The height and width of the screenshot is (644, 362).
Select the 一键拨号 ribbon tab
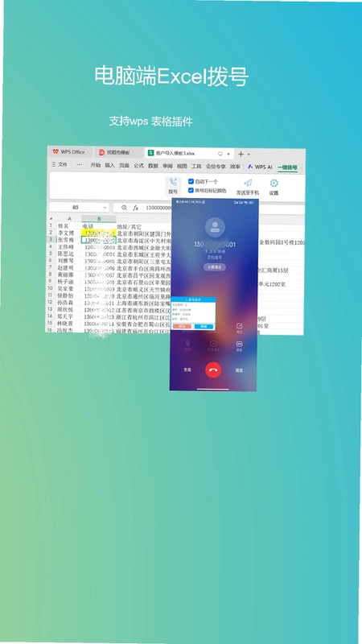click(x=287, y=167)
